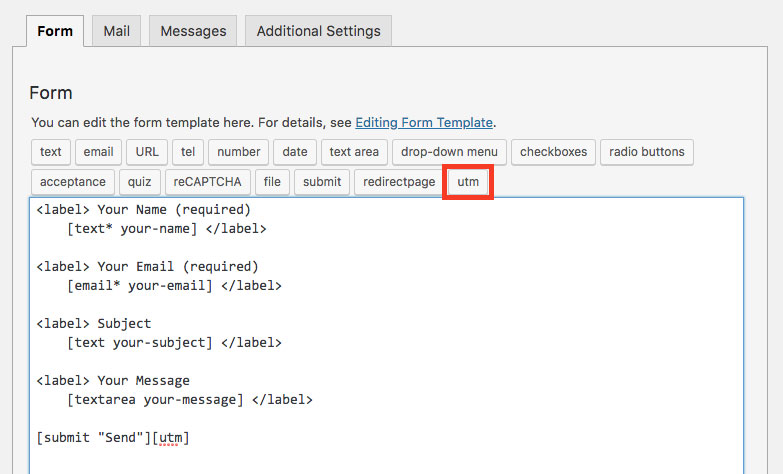783x474 pixels.
Task: Select the Form tab
Action: [55, 31]
